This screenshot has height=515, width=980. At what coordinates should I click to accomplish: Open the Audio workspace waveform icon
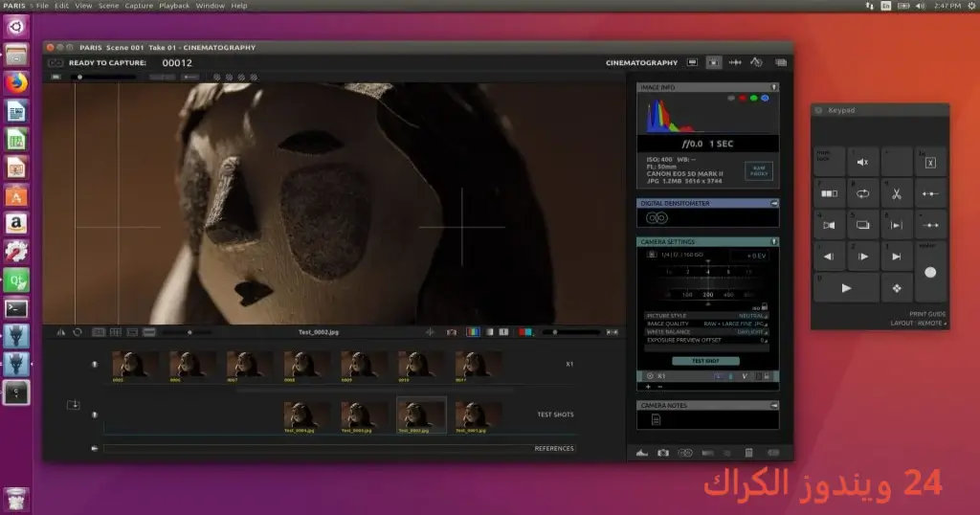(x=735, y=62)
